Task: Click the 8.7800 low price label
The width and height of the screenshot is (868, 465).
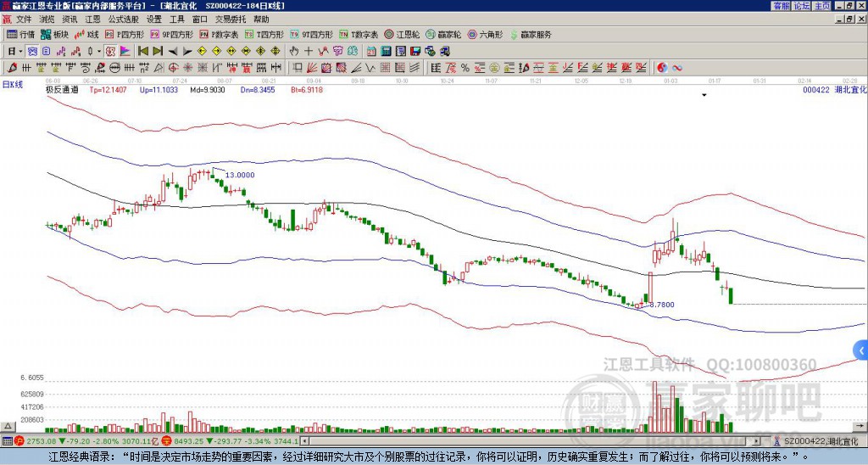Action: click(662, 305)
